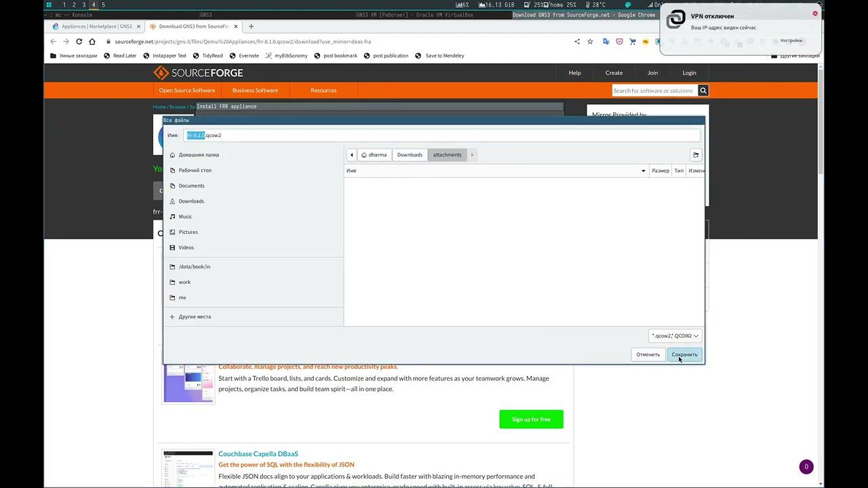
Task: Sort files by the Размер column
Action: pos(660,171)
